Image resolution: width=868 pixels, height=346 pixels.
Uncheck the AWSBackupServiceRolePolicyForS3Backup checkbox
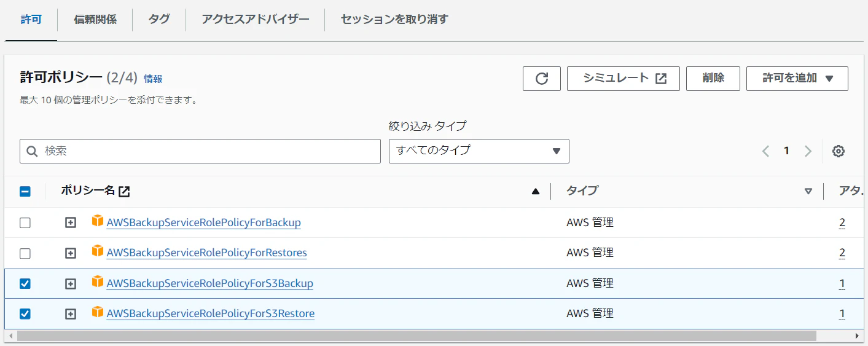pyautogui.click(x=25, y=283)
